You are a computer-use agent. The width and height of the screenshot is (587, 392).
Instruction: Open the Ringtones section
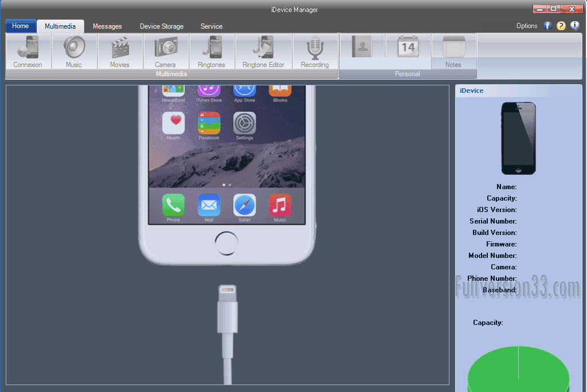(x=212, y=52)
